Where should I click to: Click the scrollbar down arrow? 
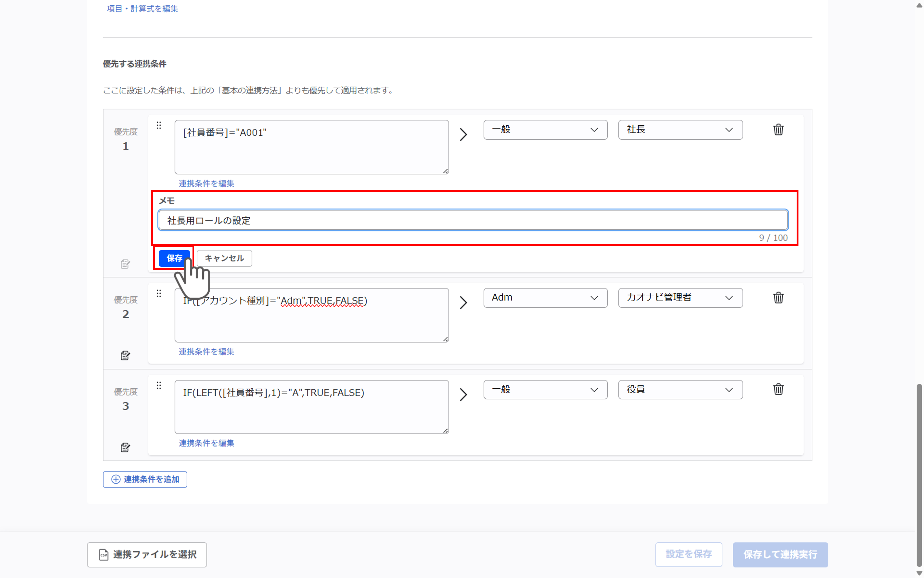pos(919,573)
